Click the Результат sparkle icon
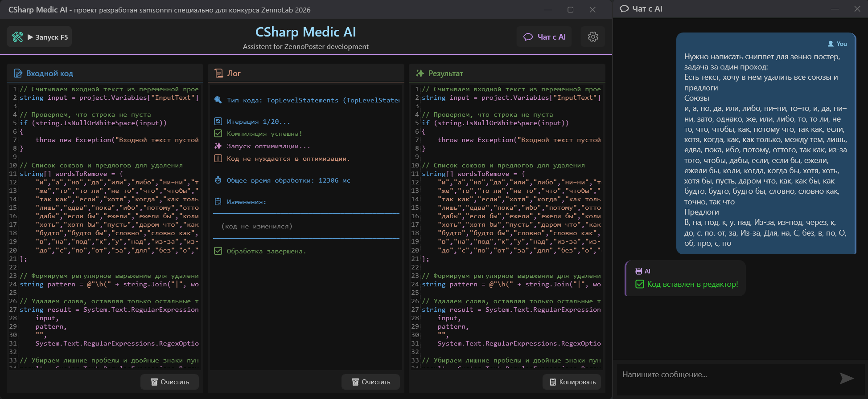The image size is (868, 399). click(x=420, y=73)
